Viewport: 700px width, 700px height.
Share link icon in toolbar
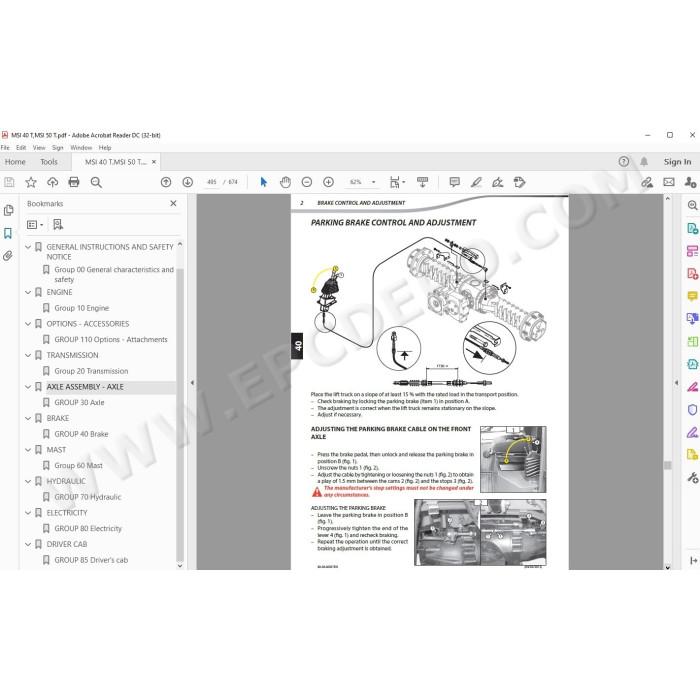point(647,182)
